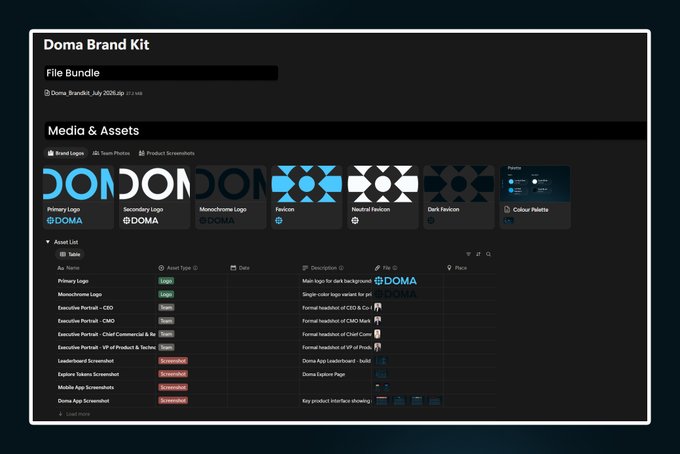Click the Doma Brand Kit page title

(96, 45)
